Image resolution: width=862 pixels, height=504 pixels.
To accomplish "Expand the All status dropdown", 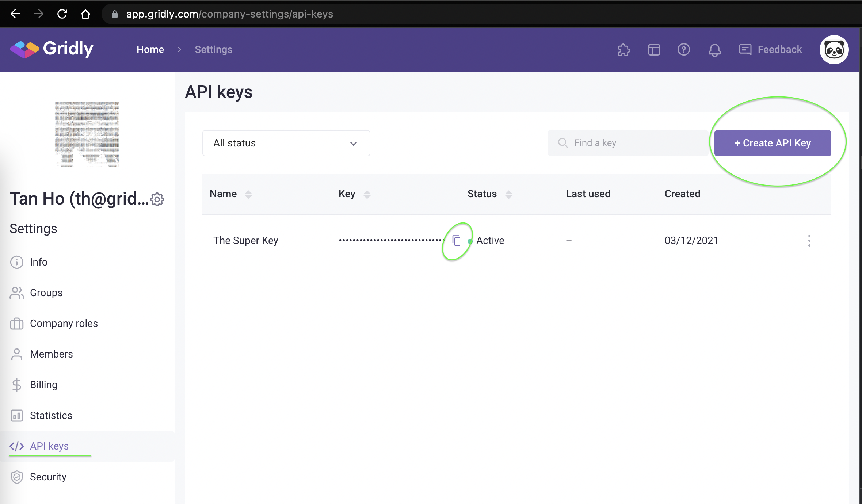I will 286,143.
